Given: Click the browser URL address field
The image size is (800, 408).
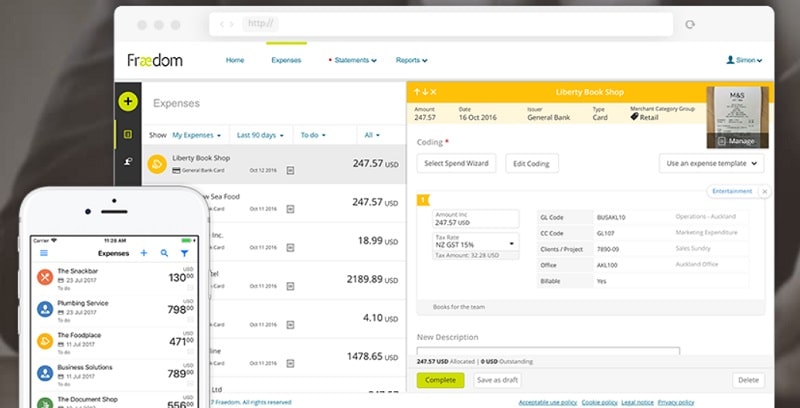Looking at the screenshot, I should (440, 24).
